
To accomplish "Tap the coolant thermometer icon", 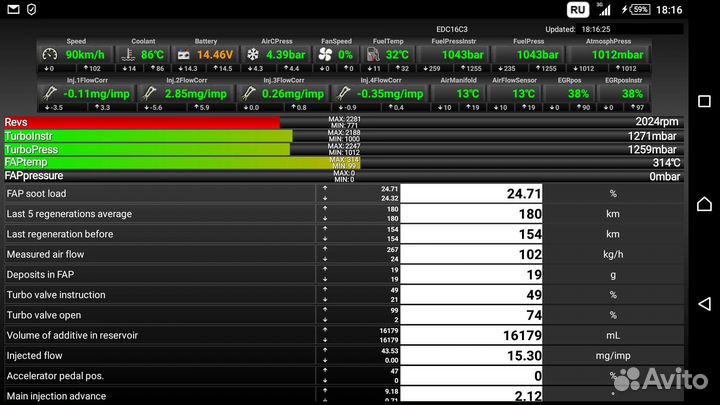I will [x=126, y=55].
